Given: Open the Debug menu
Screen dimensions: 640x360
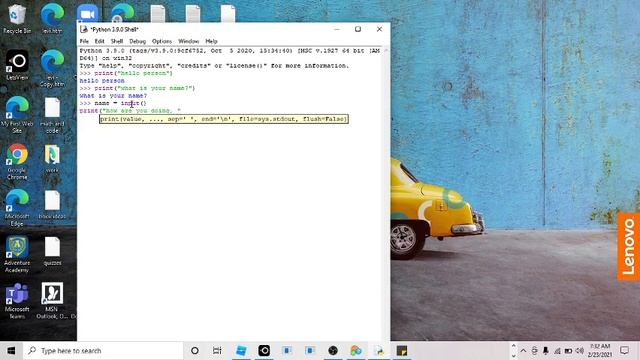Looking at the screenshot, I should click(138, 41).
